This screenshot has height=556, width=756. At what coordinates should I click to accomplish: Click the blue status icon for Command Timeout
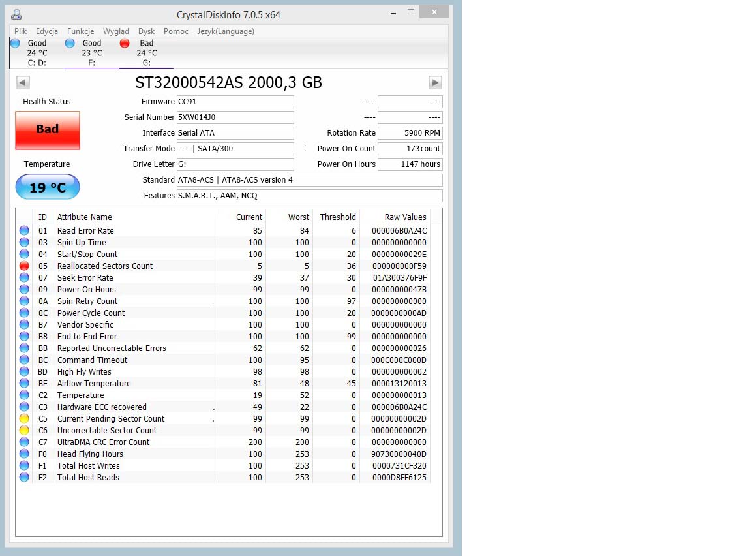point(24,360)
